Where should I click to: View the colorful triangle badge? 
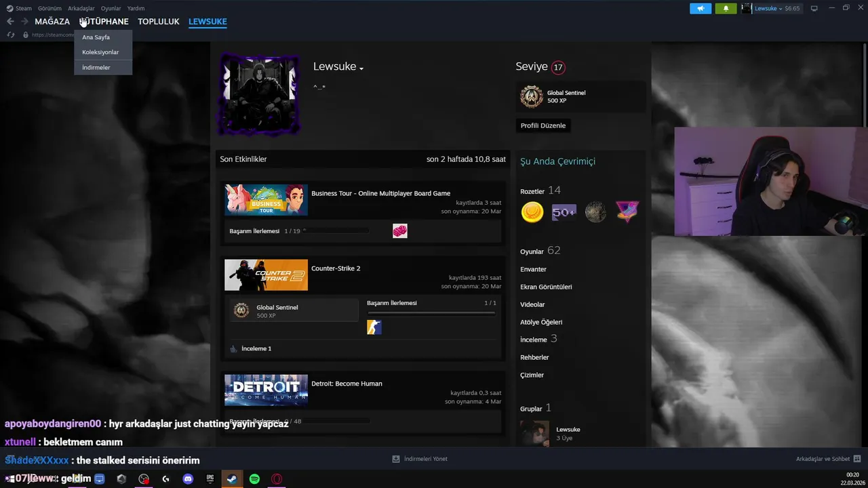(x=627, y=212)
